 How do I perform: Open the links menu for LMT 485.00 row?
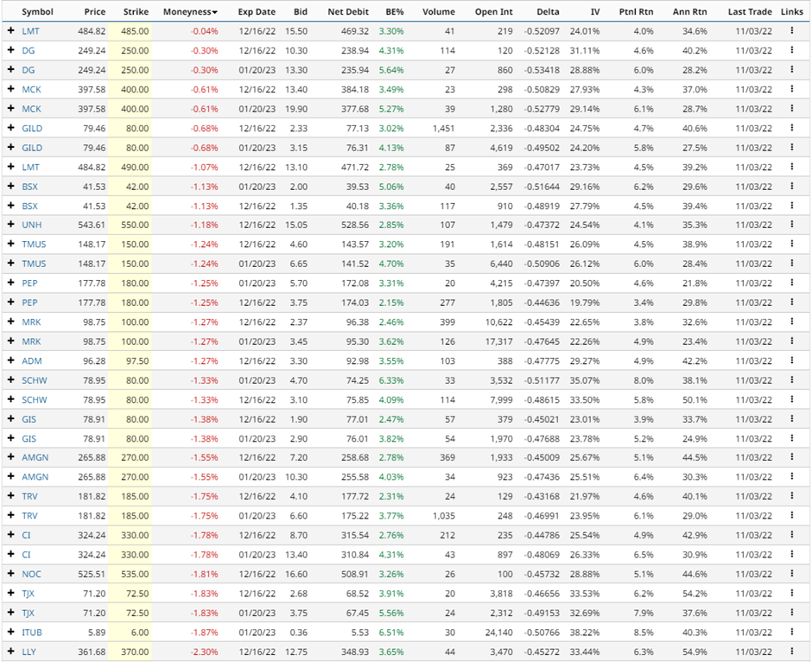pos(792,31)
